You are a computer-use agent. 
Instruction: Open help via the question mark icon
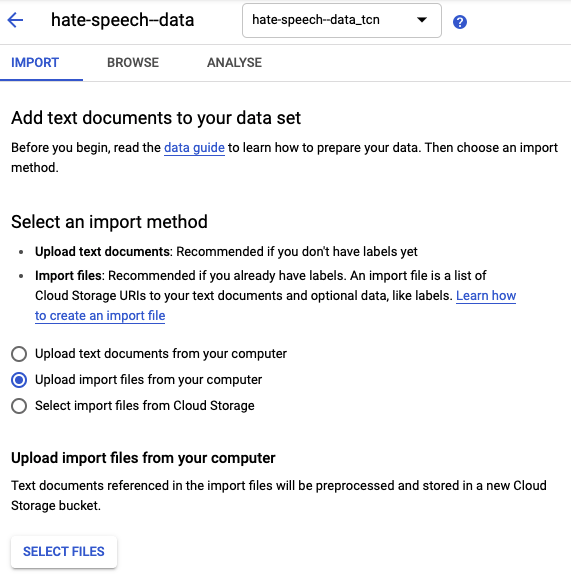pos(460,22)
